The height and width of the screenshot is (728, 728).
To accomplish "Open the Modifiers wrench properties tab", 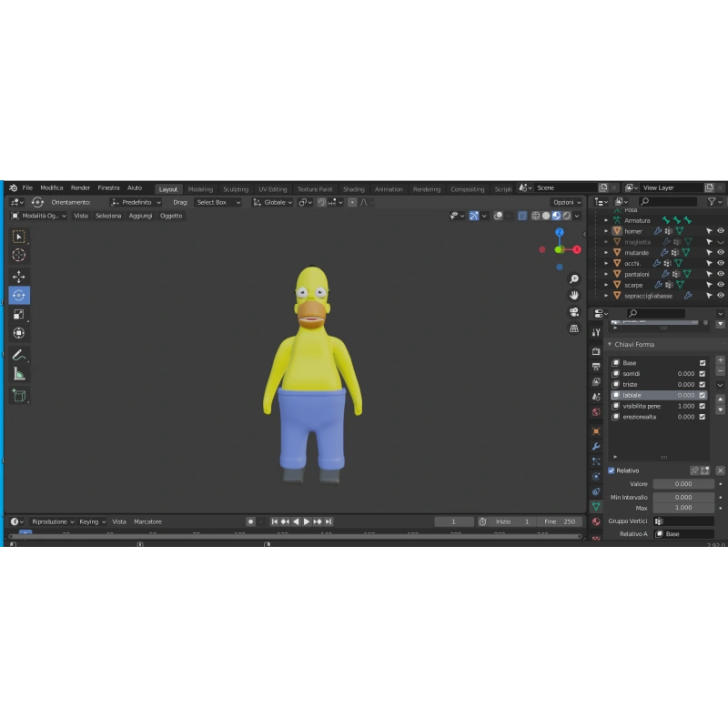I will pyautogui.click(x=596, y=446).
